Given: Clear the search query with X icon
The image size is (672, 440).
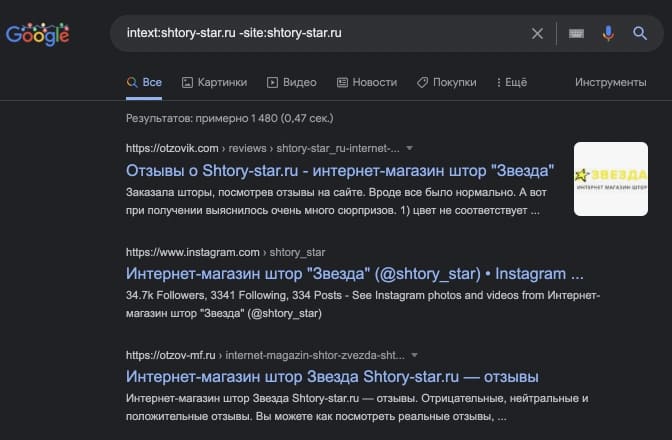Looking at the screenshot, I should click(537, 33).
